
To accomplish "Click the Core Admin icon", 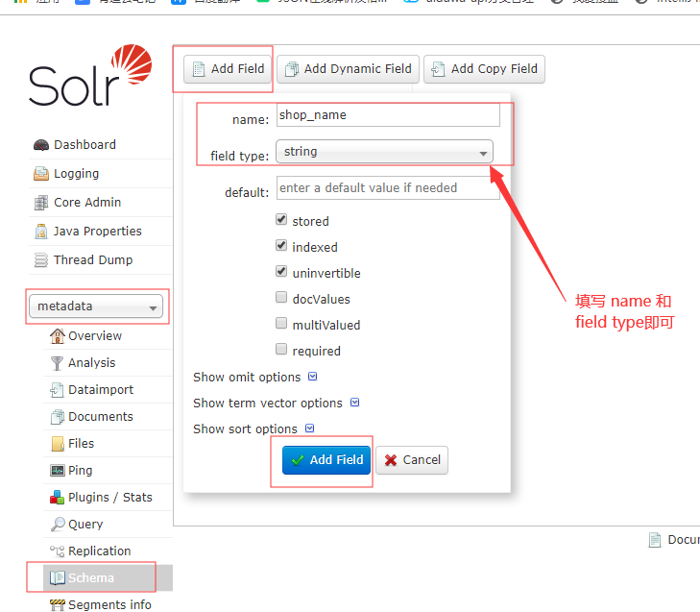I will tap(40, 203).
